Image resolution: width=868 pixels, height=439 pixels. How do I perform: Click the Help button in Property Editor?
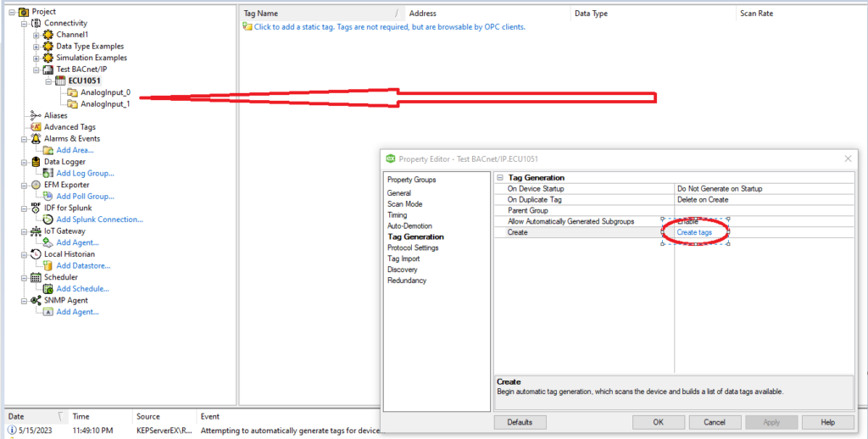pos(827,422)
